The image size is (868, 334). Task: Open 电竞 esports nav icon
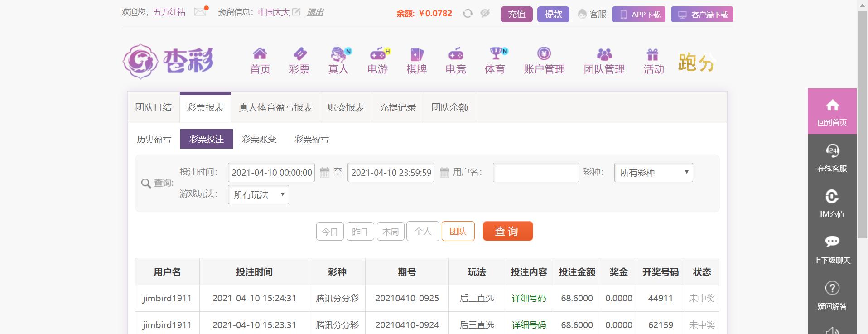pyautogui.click(x=456, y=61)
